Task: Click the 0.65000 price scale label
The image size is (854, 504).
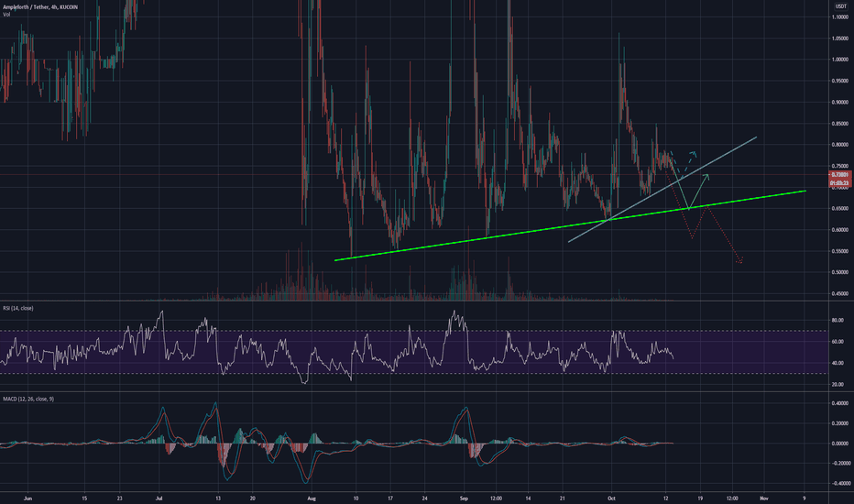Action: (x=840, y=209)
